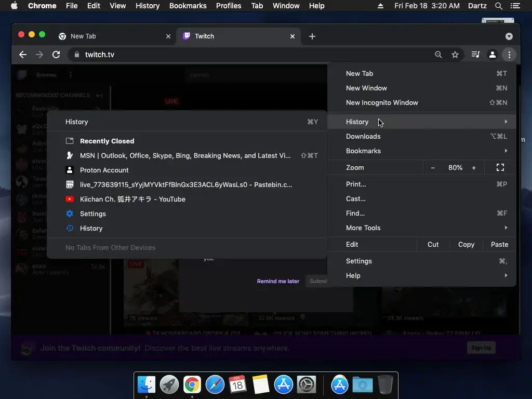This screenshot has height=399, width=532.
Task: Expand the Bookmarks submenu
Action: pos(422,151)
